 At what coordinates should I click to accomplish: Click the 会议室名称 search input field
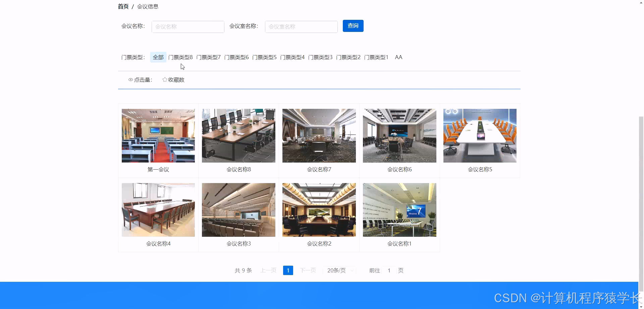pyautogui.click(x=301, y=27)
